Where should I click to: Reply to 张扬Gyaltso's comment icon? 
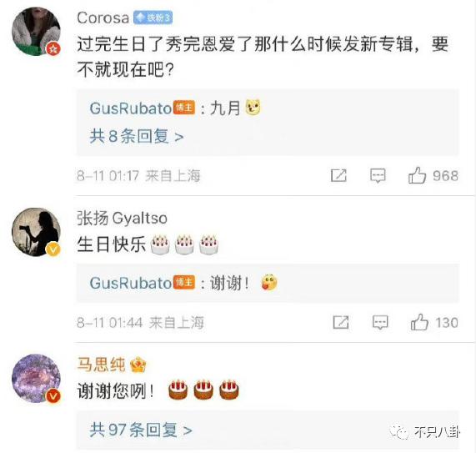(x=380, y=322)
